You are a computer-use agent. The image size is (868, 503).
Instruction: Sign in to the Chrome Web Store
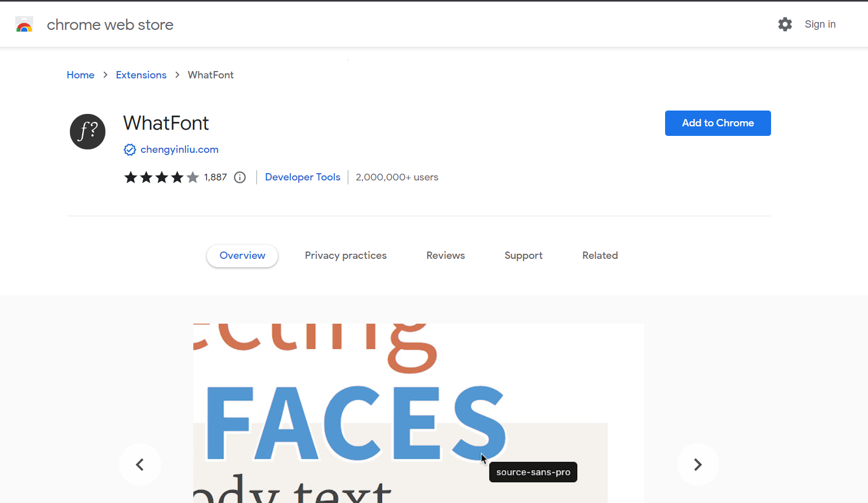point(820,24)
